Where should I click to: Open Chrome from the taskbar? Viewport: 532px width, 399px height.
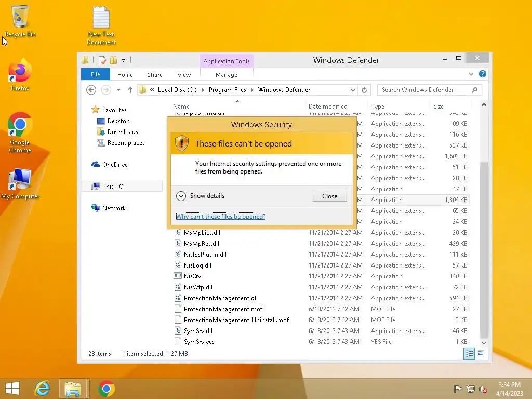point(106,389)
